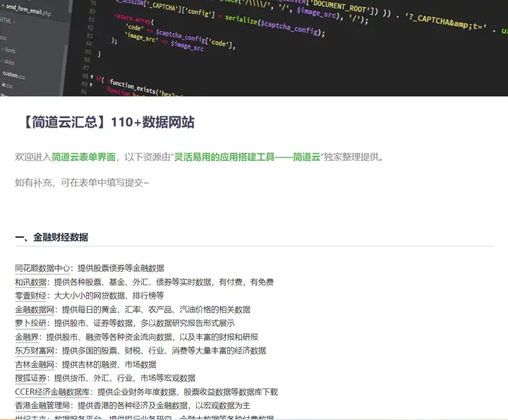Click description 提供吉林的融资、市场数据
The width and height of the screenshot is (508, 420).
[x=109, y=364]
